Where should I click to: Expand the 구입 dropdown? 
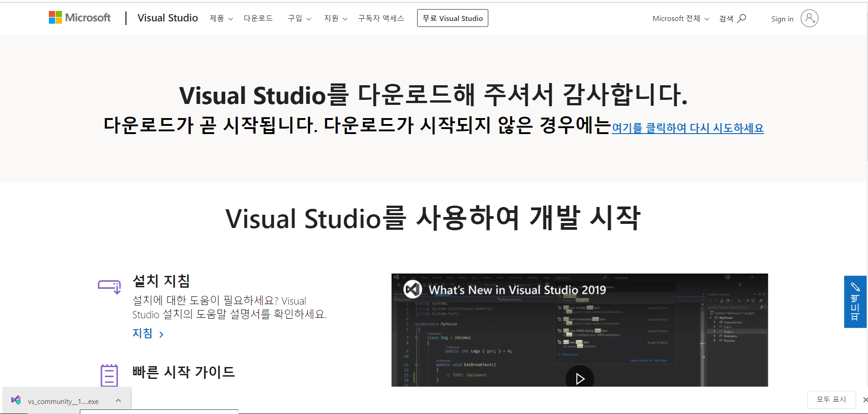pos(299,18)
